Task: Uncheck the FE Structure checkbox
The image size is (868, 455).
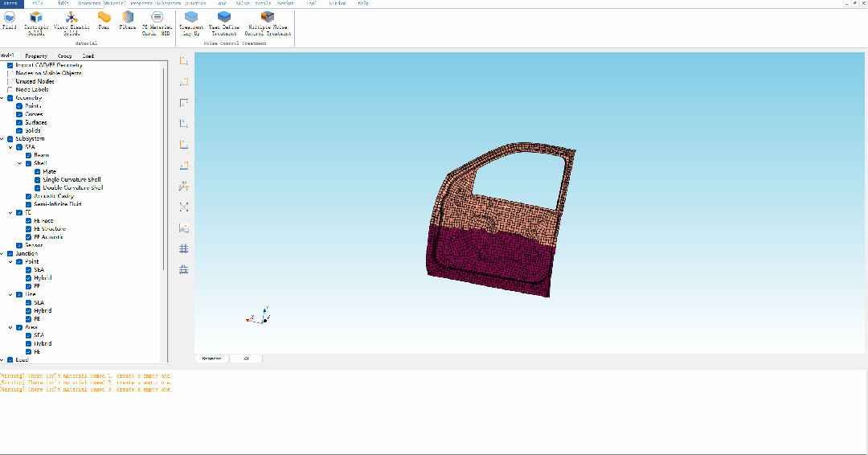Action: pos(28,228)
